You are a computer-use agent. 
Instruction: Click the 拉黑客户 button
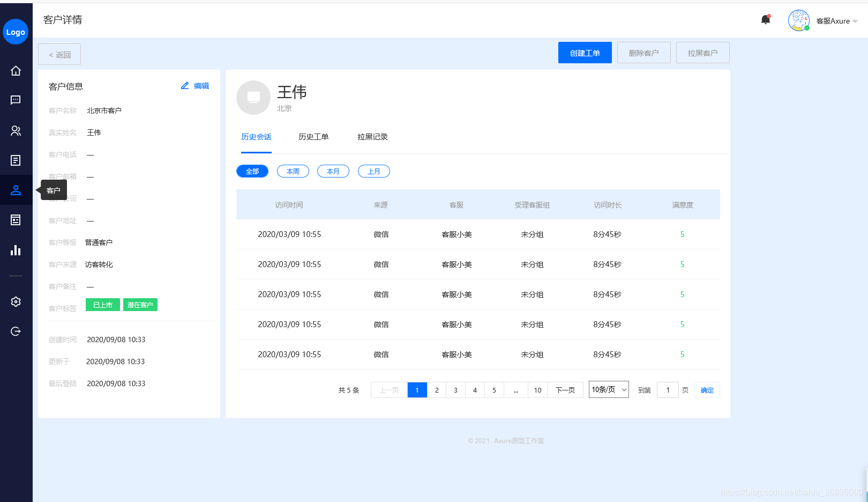coord(703,53)
